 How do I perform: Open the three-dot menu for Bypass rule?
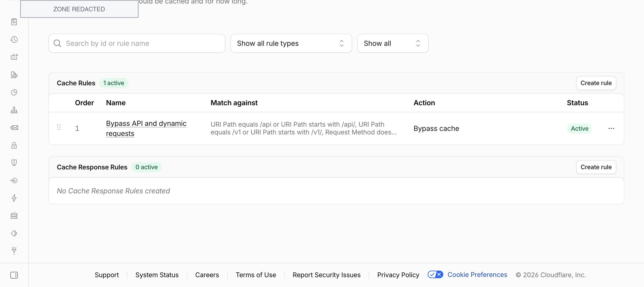[611, 128]
